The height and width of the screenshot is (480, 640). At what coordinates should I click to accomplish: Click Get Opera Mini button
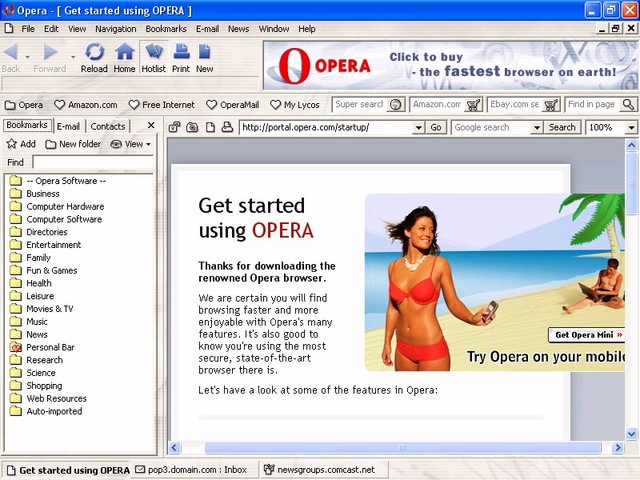pyautogui.click(x=587, y=335)
